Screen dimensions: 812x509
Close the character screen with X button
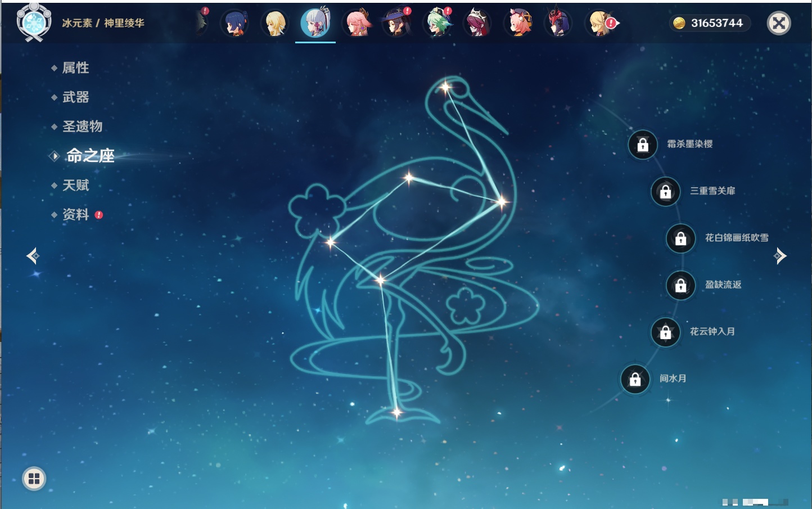click(x=779, y=23)
